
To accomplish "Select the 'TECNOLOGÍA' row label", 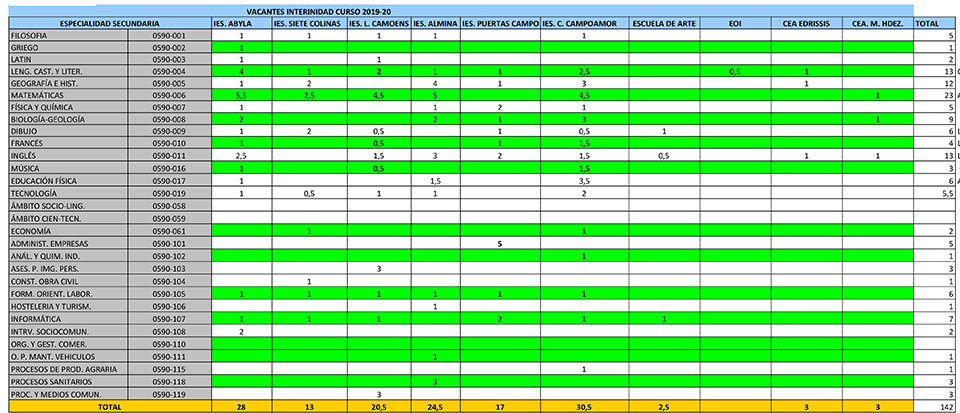I will coord(69,193).
